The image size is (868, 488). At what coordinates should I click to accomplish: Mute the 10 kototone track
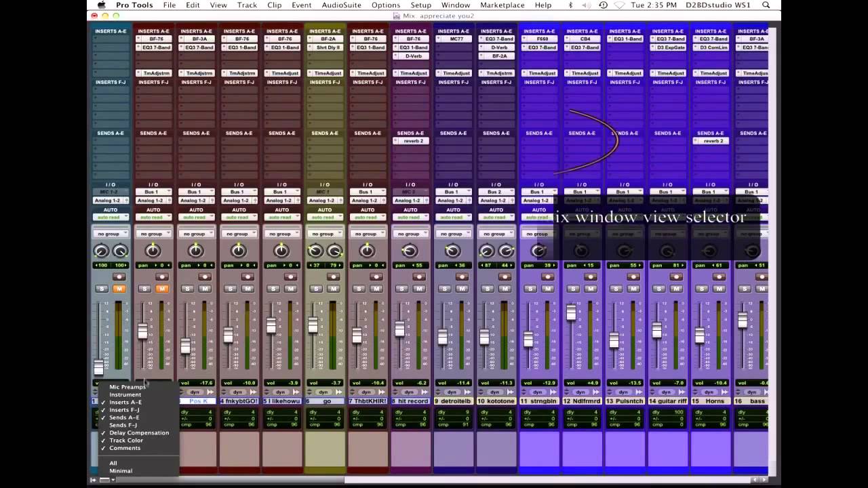505,289
